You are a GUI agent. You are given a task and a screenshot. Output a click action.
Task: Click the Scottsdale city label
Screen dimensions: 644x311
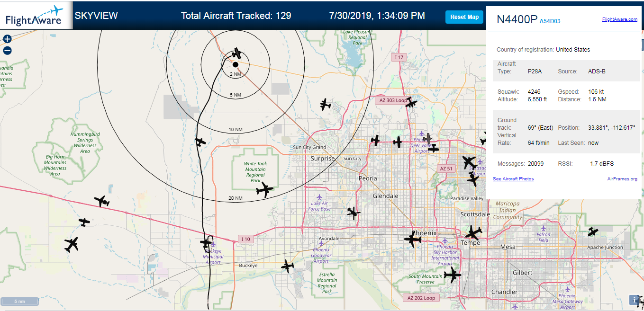click(475, 214)
